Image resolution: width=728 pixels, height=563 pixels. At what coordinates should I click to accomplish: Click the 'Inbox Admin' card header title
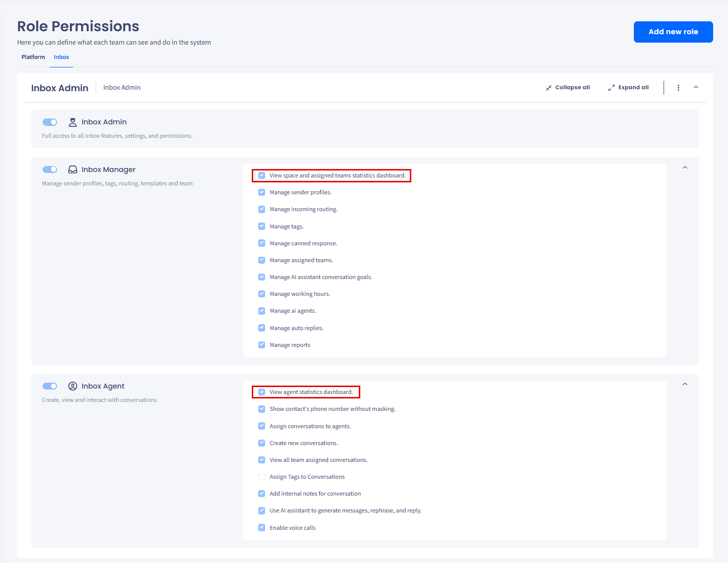click(59, 88)
